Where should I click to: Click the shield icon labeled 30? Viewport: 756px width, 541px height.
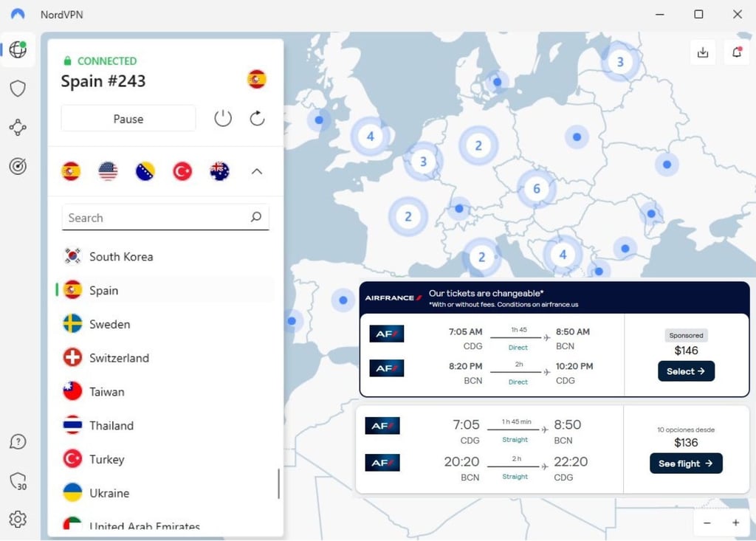coord(18,480)
